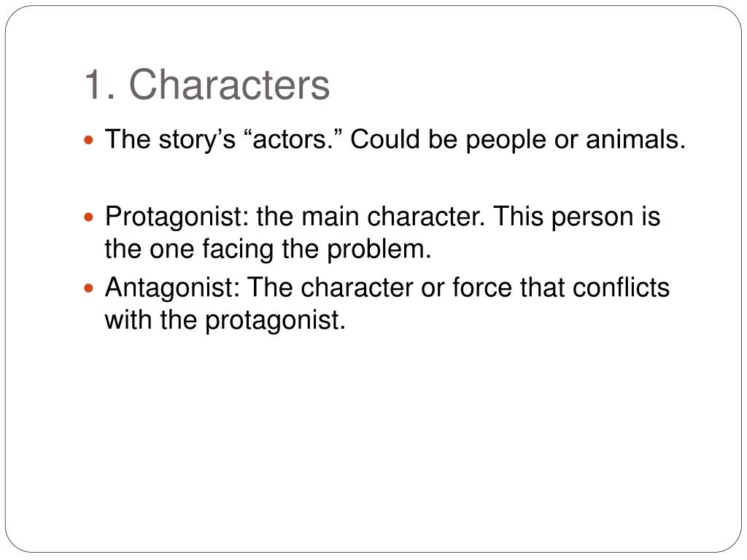Click the numeral "1." in the title
The height and width of the screenshot is (560, 747).
(99, 85)
